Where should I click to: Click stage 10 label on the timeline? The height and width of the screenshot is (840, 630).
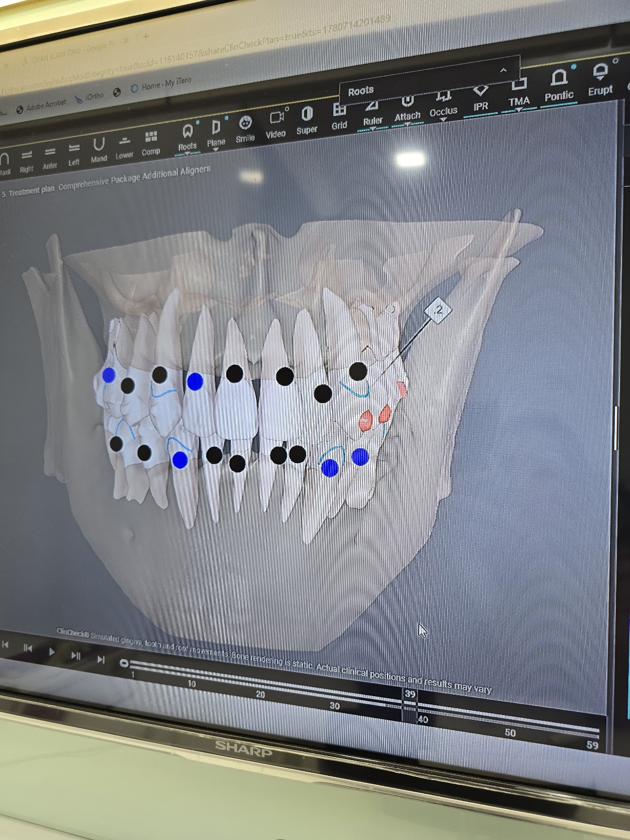192,684
